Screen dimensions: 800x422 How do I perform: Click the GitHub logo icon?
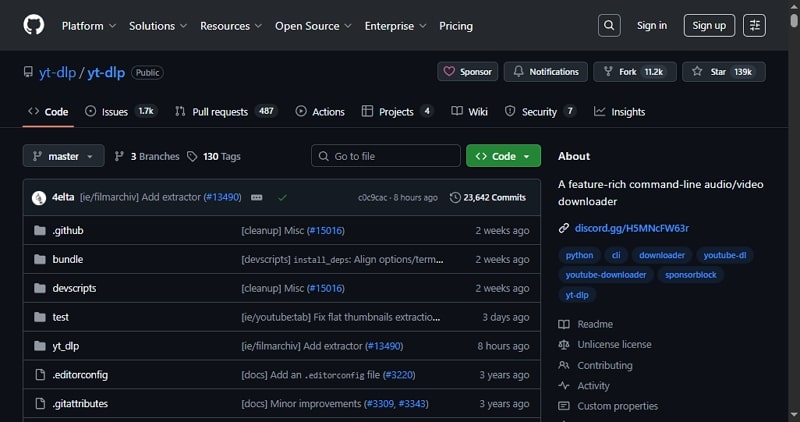pyautogui.click(x=32, y=25)
